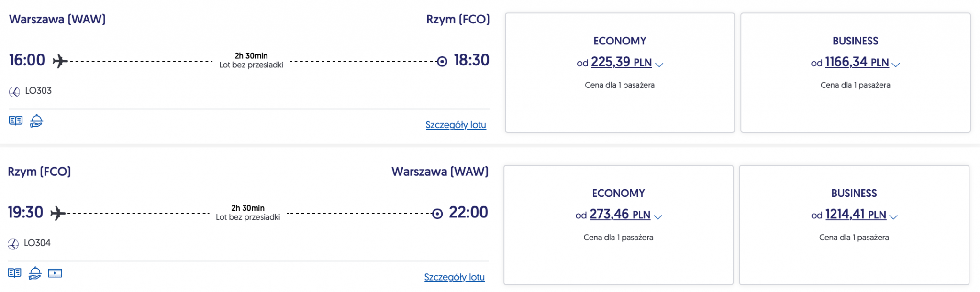Click the newspaper icon under flight LO304
This screenshot has height=292, width=980.
coord(14,273)
